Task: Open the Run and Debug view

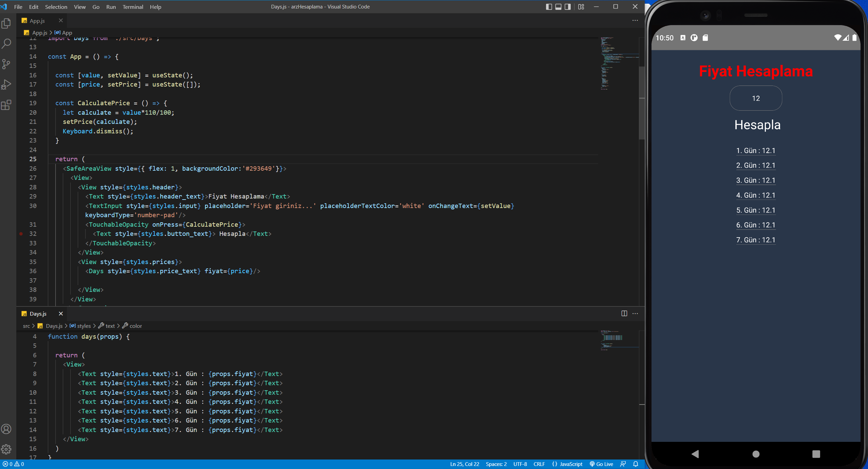Action: click(x=6, y=85)
